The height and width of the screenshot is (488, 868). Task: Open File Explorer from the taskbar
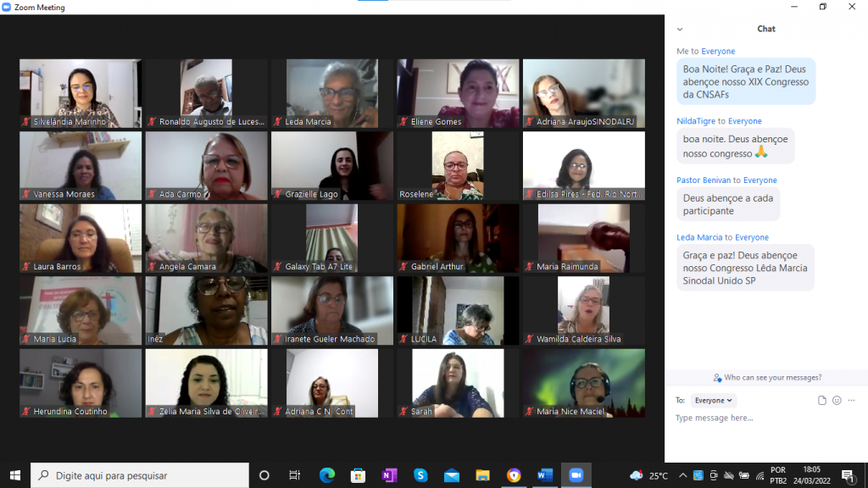(x=482, y=475)
